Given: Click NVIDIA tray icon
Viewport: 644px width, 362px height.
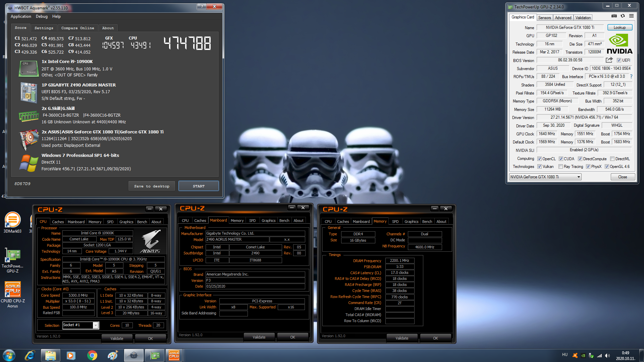Looking at the screenshot, I should (583, 356).
